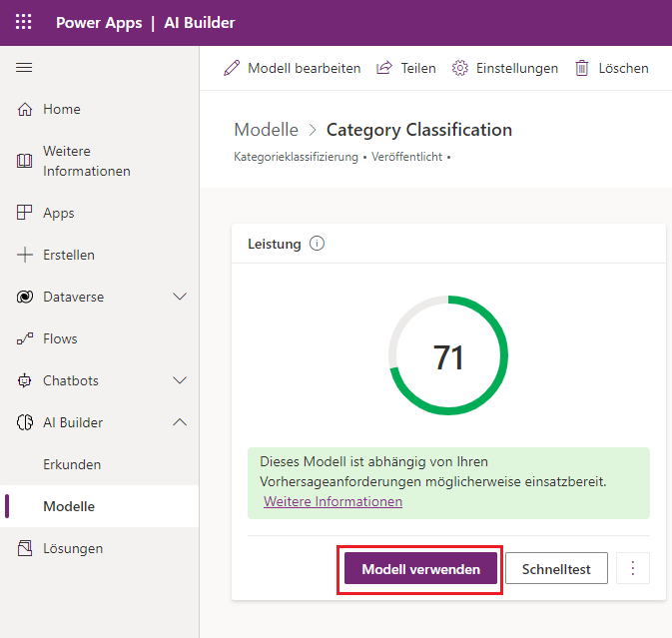Click the Flows icon in sidebar
The image size is (672, 638).
tap(25, 339)
